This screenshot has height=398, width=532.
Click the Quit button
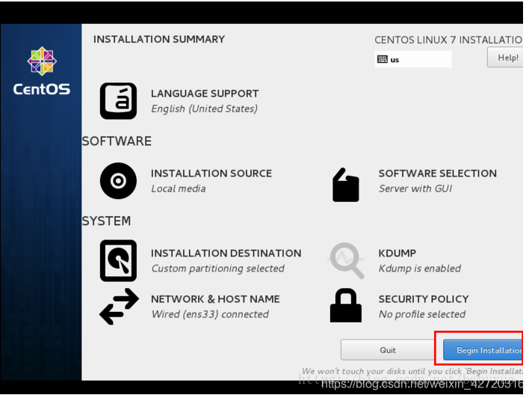pos(388,350)
